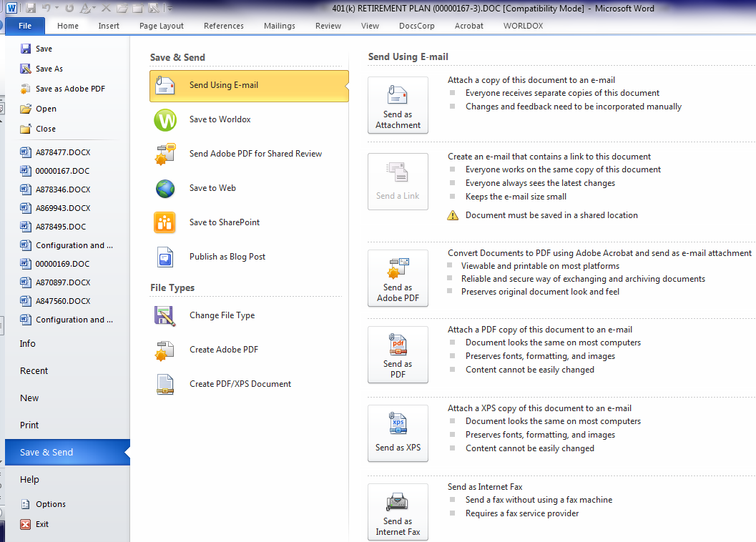Screen dimensions: 756x542
Task: Open recent document A878346.DOCX
Action: [56, 189]
